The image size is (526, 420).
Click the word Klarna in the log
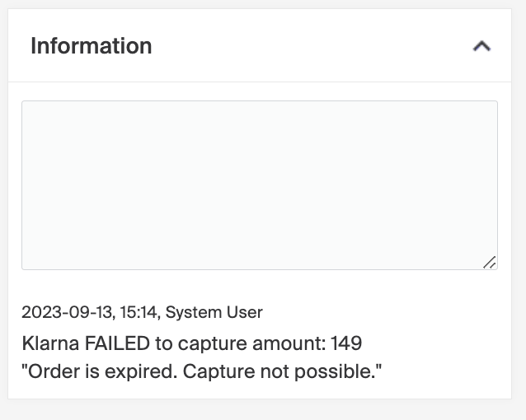click(x=48, y=343)
